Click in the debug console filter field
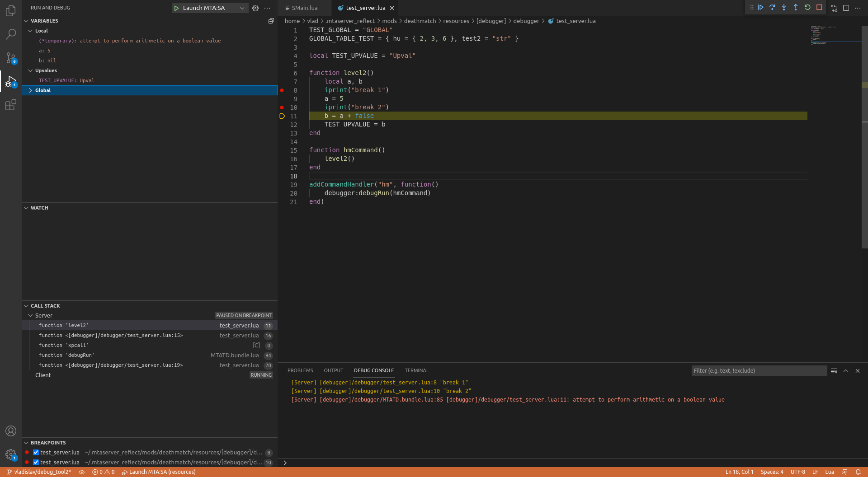This screenshot has width=868, height=477. (x=759, y=371)
